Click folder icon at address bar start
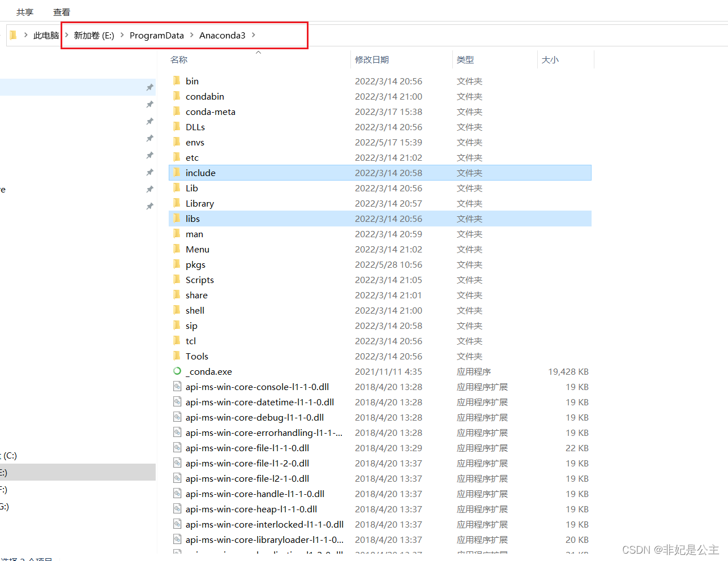The width and height of the screenshot is (728, 561). point(14,35)
